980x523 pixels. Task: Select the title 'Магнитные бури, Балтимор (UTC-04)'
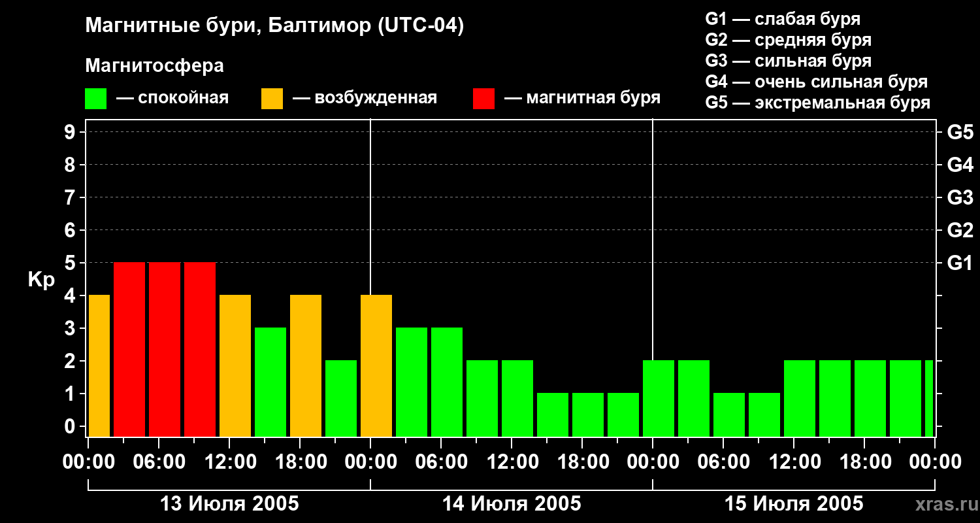pyautogui.click(x=274, y=26)
